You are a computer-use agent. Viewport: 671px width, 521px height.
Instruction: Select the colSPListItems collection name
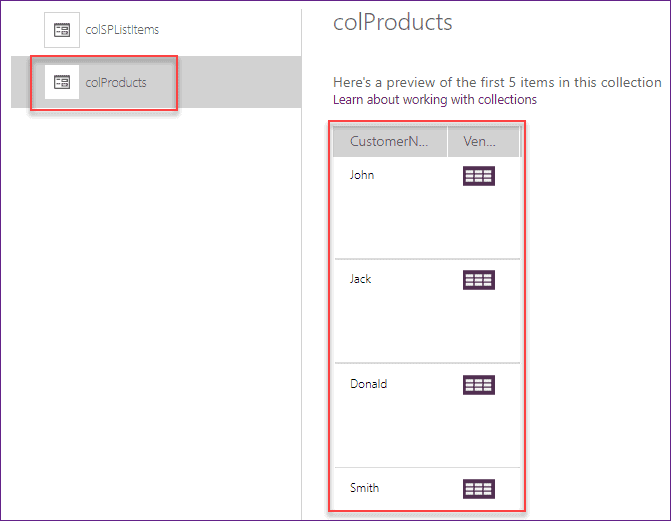point(122,30)
